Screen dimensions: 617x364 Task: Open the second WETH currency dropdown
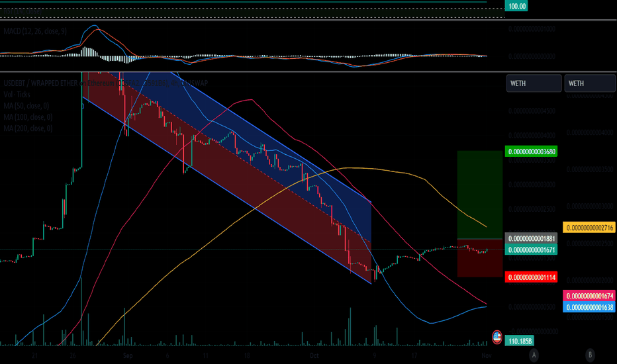(x=590, y=83)
